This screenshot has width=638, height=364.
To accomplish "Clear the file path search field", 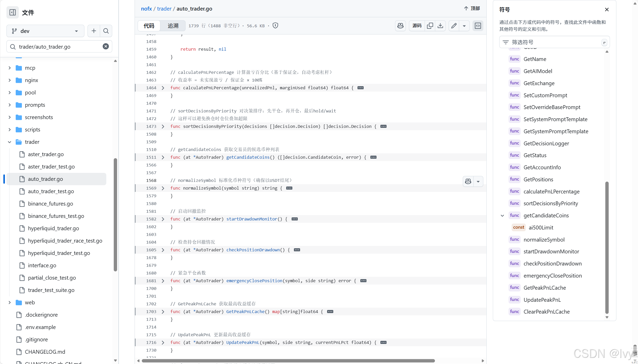I will [x=106, y=47].
